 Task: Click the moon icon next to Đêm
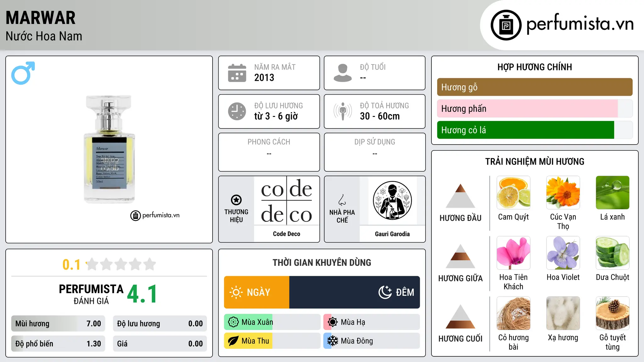coord(385,292)
